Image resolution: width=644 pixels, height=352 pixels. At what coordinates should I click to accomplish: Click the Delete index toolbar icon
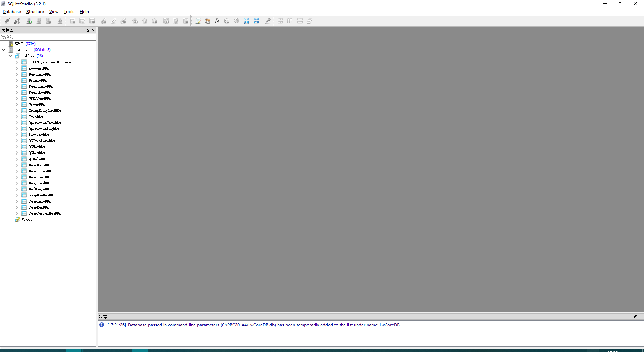(x=123, y=21)
